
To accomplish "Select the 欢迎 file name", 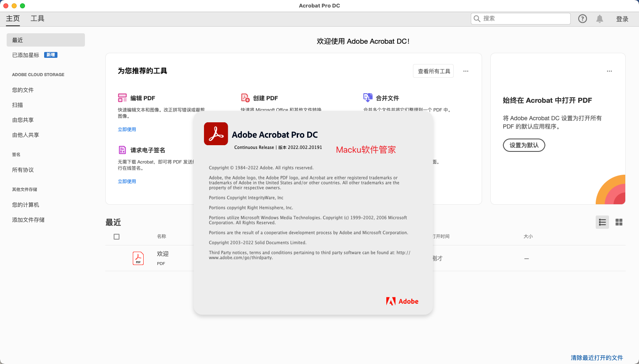I will point(163,254).
